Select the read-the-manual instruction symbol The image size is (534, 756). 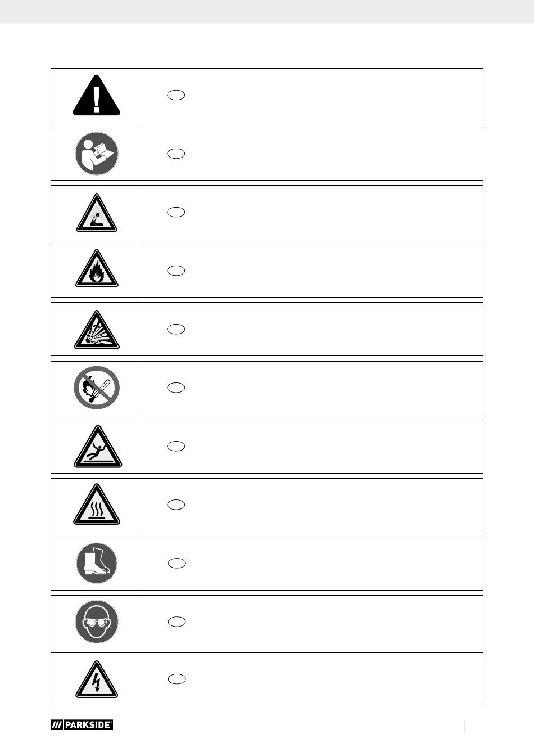coord(97,154)
